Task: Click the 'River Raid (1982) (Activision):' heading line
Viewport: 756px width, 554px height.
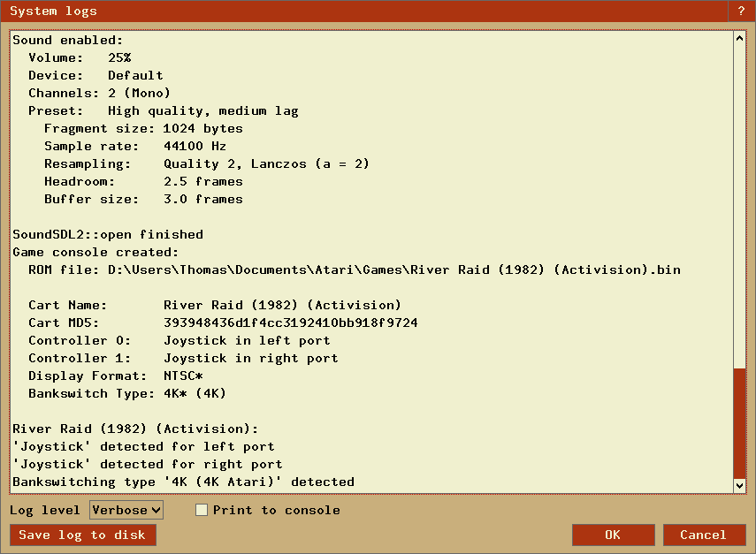Action: [x=135, y=429]
